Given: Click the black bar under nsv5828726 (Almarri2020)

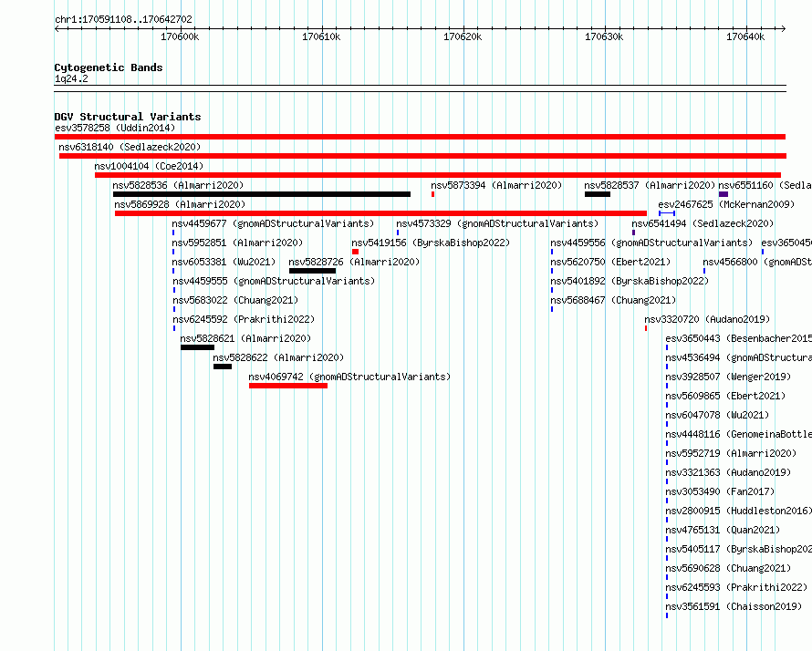Looking at the screenshot, I should pos(312,271).
